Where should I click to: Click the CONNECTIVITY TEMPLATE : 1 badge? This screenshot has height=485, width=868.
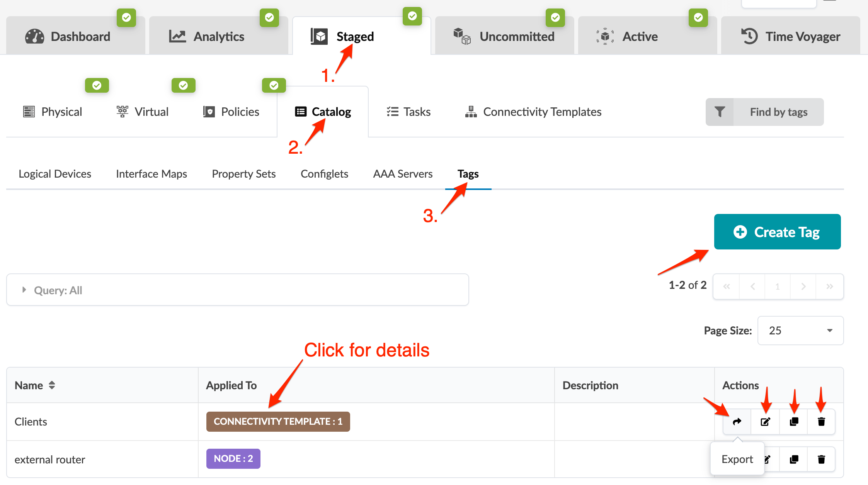[278, 421]
